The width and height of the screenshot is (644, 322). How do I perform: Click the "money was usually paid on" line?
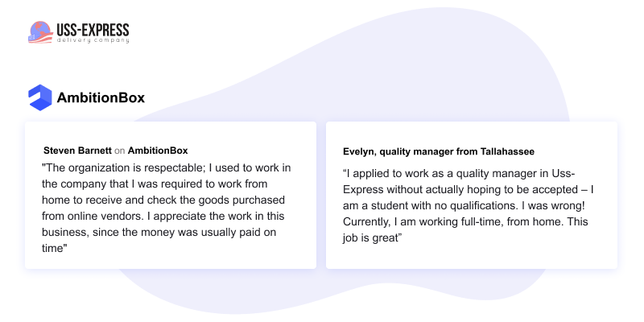coord(159,233)
